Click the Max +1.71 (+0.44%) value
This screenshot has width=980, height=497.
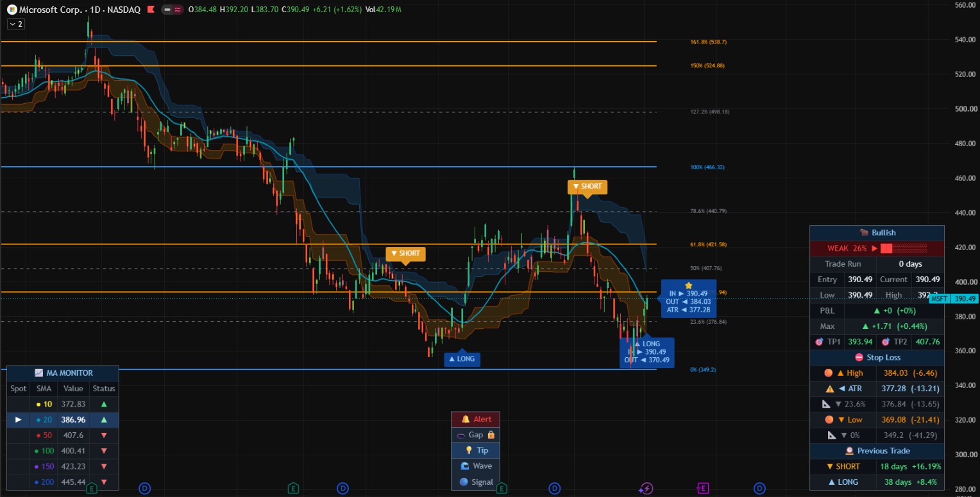coord(895,326)
